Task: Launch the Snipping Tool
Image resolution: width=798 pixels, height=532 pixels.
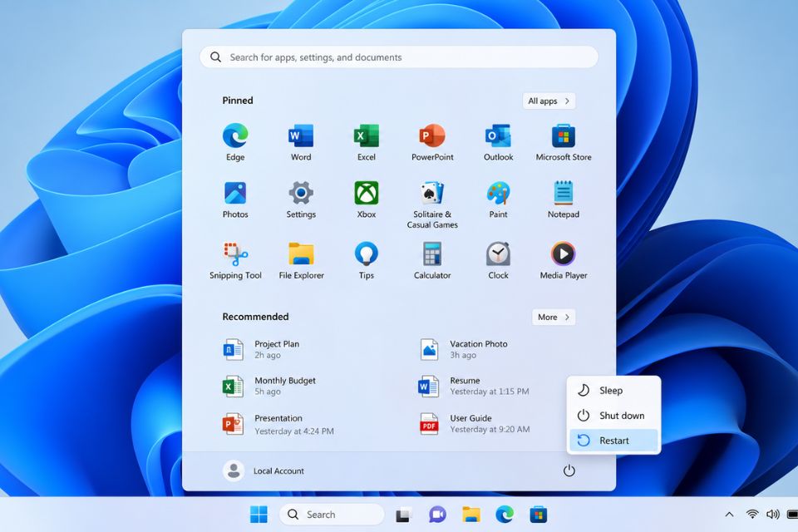Action: coord(235,261)
